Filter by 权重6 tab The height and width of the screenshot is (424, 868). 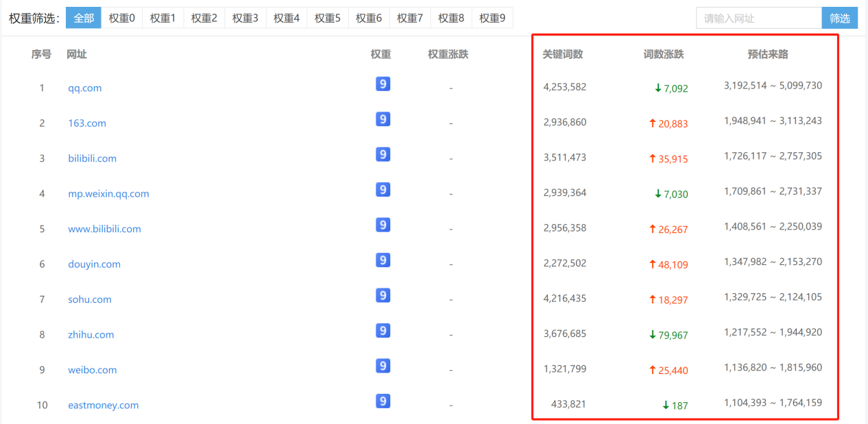pos(369,18)
